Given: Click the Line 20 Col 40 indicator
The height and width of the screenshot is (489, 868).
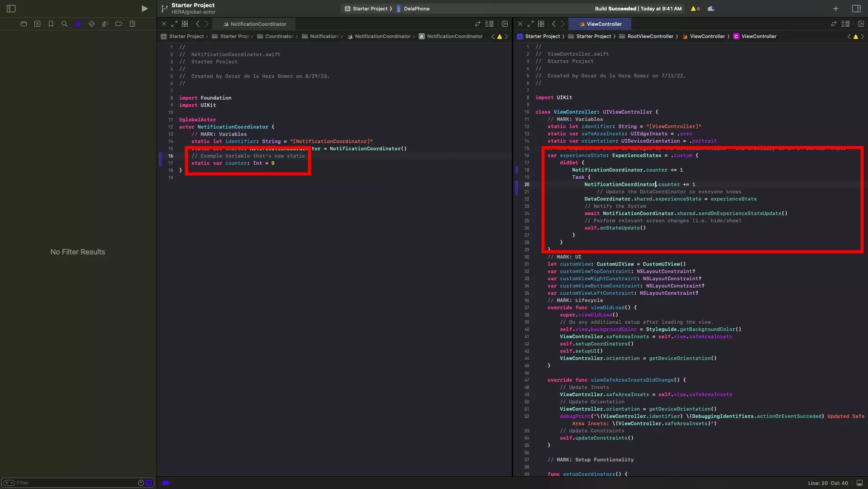Looking at the screenshot, I should point(828,483).
